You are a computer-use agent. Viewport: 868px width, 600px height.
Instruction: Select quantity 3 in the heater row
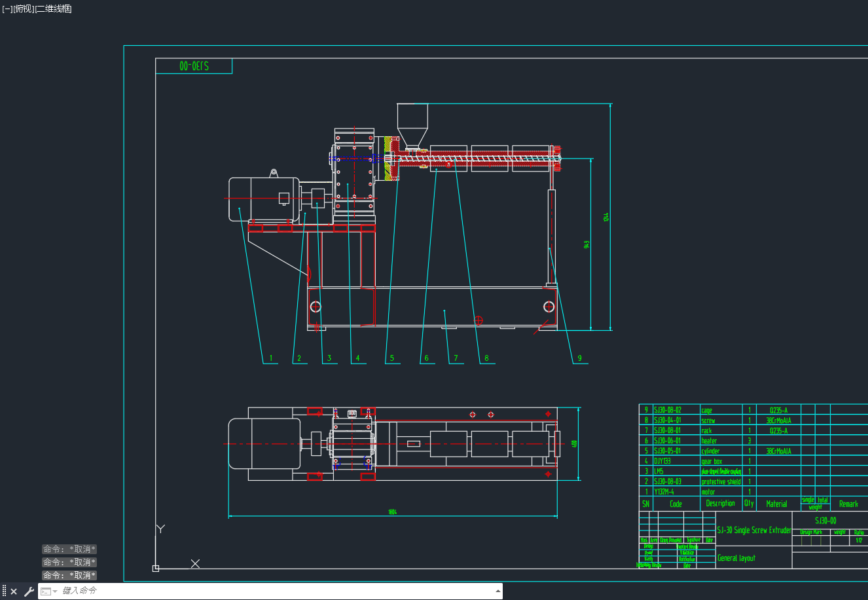pos(750,441)
